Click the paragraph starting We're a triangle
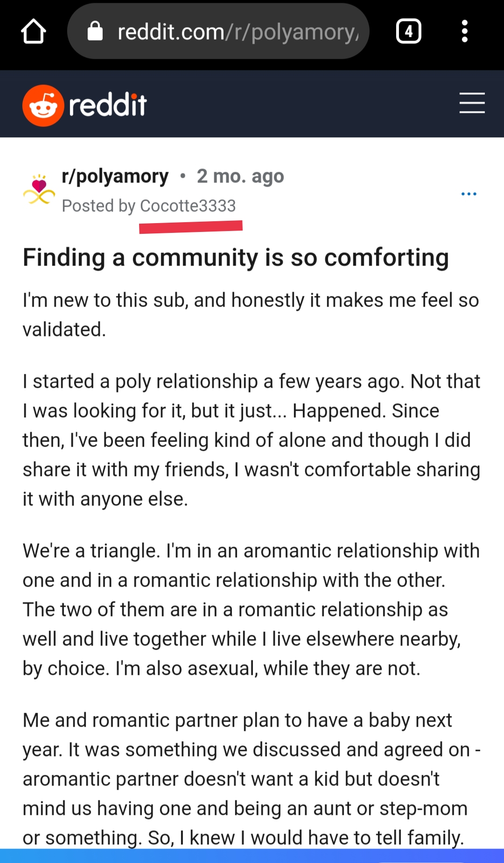The width and height of the screenshot is (504, 863). [252, 610]
